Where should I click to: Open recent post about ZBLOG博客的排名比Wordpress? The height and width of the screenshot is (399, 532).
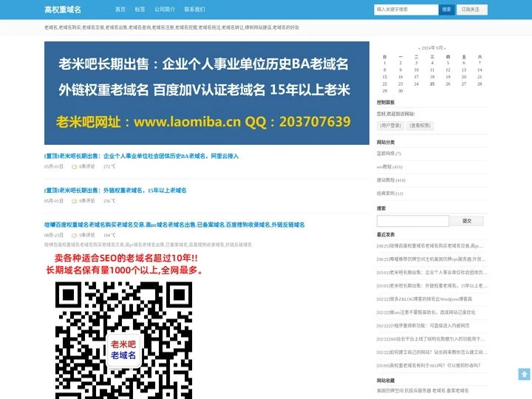424,299
